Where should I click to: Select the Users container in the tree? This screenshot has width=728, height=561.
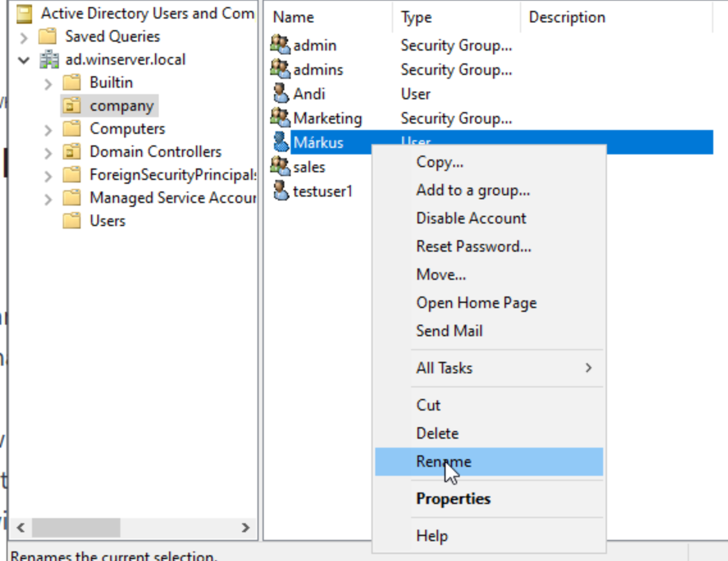107,221
